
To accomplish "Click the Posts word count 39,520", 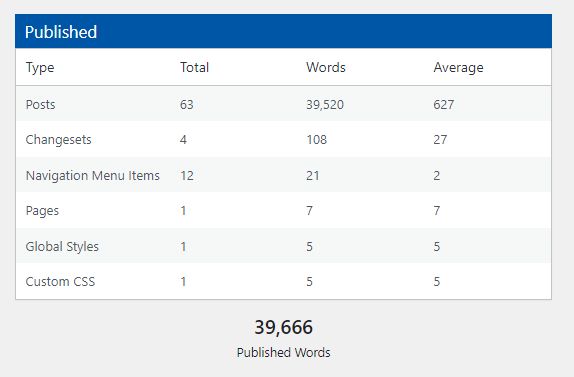I will pos(325,105).
